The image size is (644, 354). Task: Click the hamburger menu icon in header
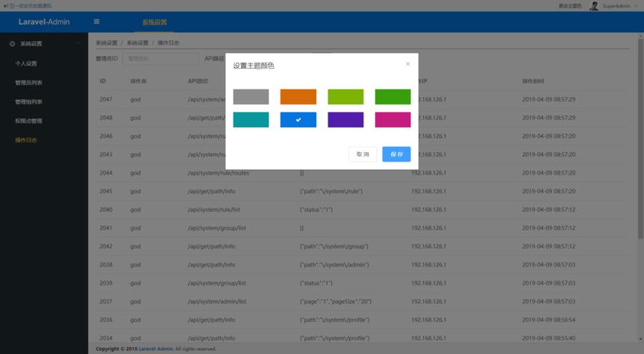tap(96, 22)
